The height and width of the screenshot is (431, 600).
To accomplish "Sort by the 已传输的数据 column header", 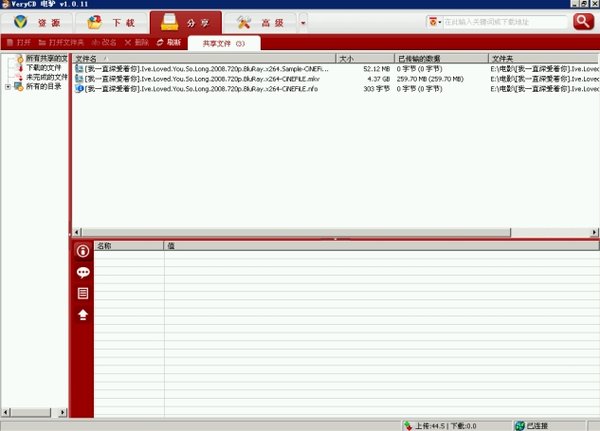I will (x=442, y=59).
